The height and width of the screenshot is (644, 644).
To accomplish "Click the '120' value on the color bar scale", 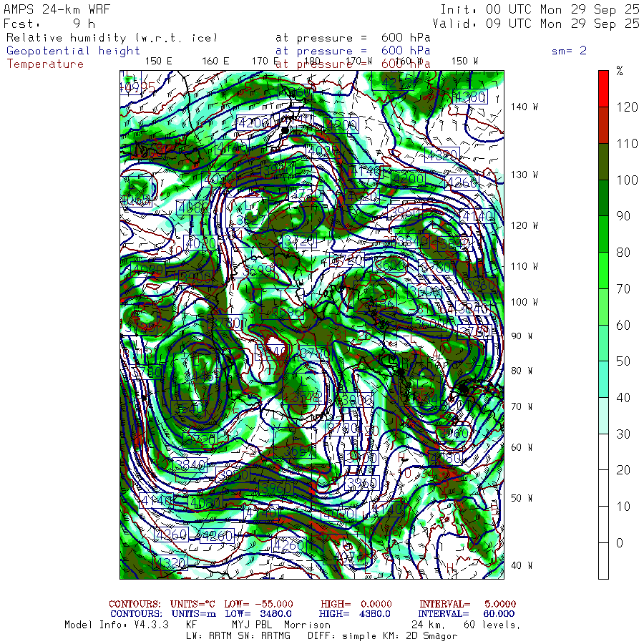I will click(627, 107).
